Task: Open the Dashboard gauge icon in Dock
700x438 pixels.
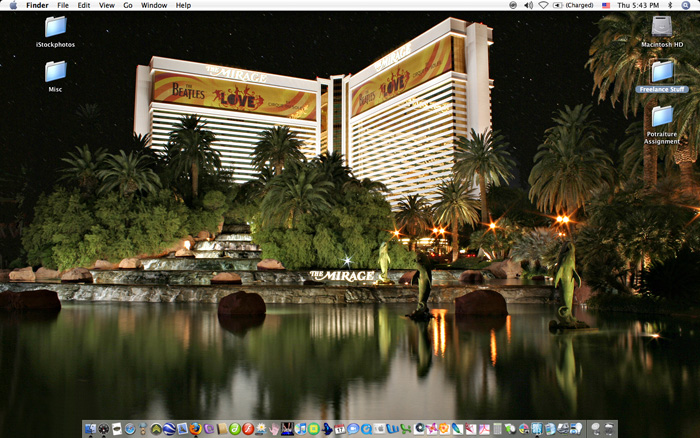Action: pyautogui.click(x=104, y=429)
